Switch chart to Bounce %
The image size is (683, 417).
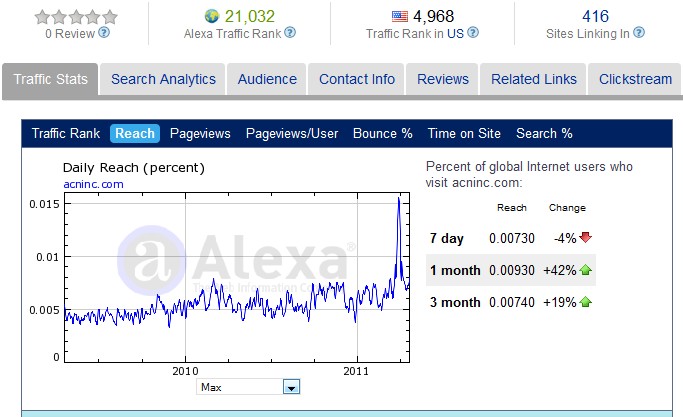[382, 133]
